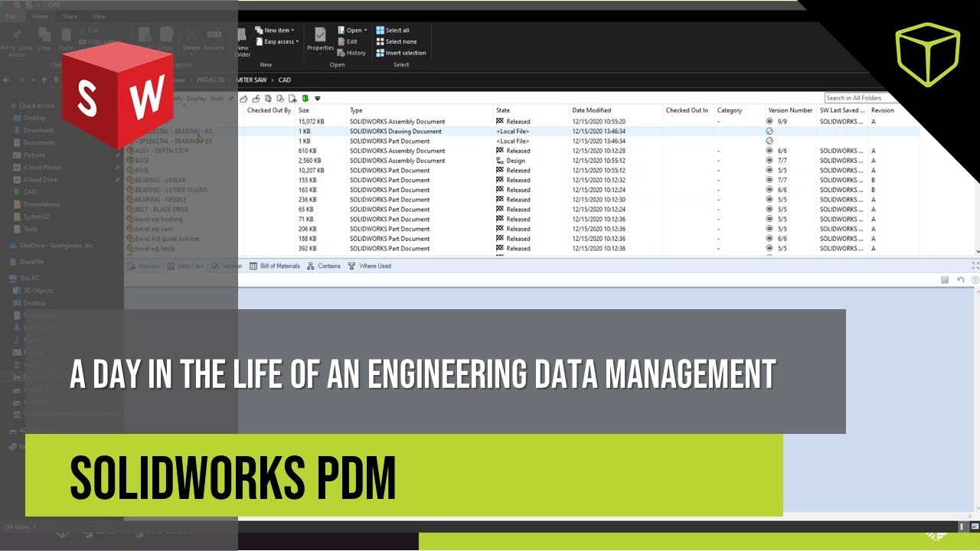Click the Revision column header
The height and width of the screenshot is (551, 980).
(882, 110)
